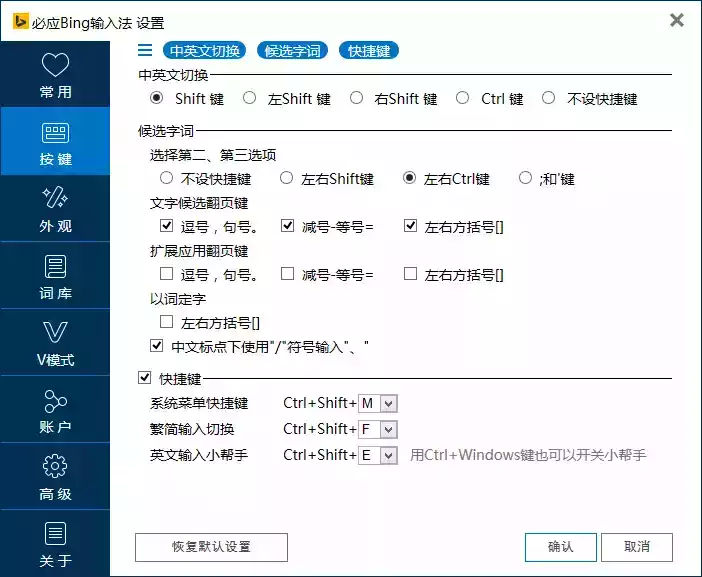The image size is (702, 577).
Task: Click 扩展应用翻页键 heading
Action: click(x=199, y=251)
